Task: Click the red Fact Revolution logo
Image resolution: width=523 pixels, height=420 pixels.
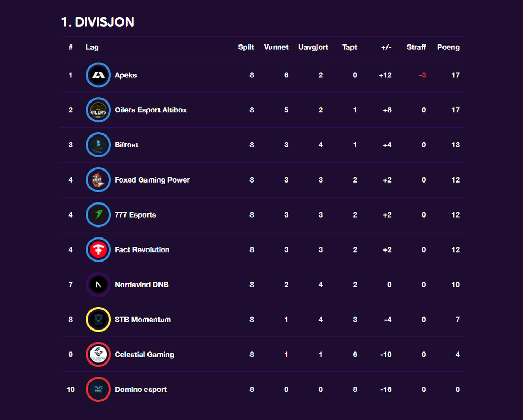Action: pyautogui.click(x=98, y=249)
